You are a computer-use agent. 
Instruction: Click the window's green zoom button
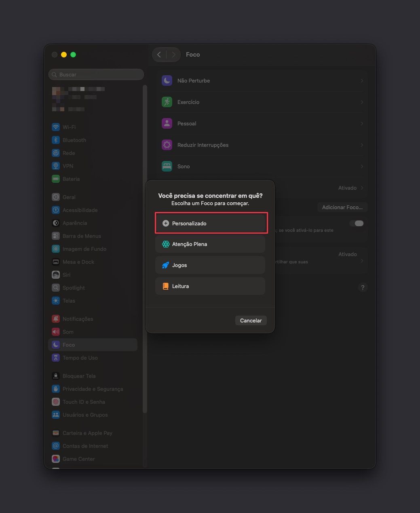[73, 55]
